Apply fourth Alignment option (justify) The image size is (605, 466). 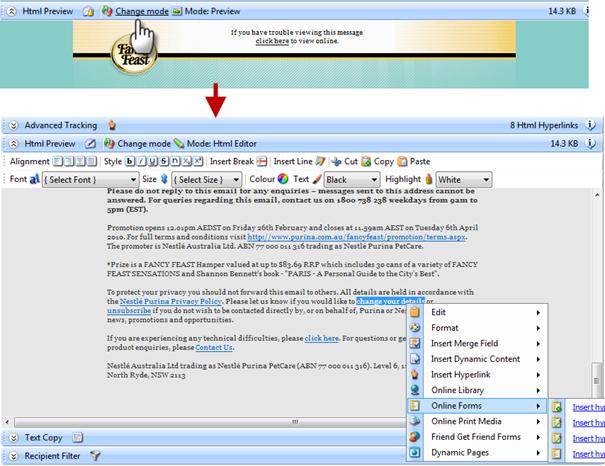click(x=92, y=161)
